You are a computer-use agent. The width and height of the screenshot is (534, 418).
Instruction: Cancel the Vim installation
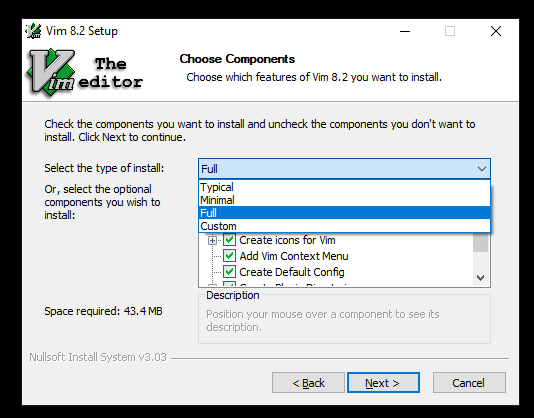[x=469, y=383]
